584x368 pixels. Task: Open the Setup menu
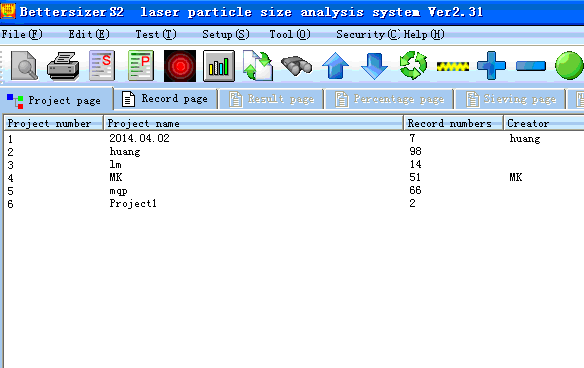click(x=226, y=35)
